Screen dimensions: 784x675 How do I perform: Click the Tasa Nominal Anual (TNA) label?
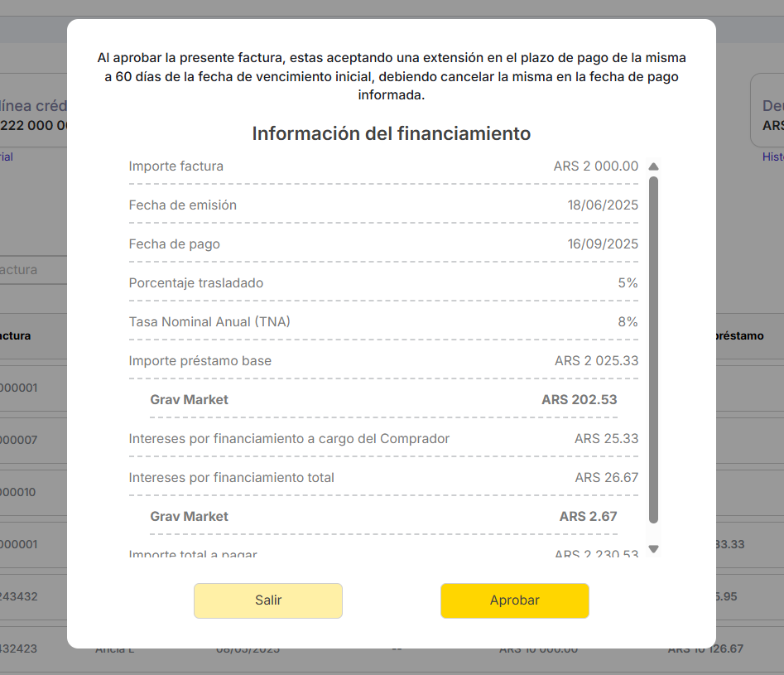pyautogui.click(x=209, y=322)
